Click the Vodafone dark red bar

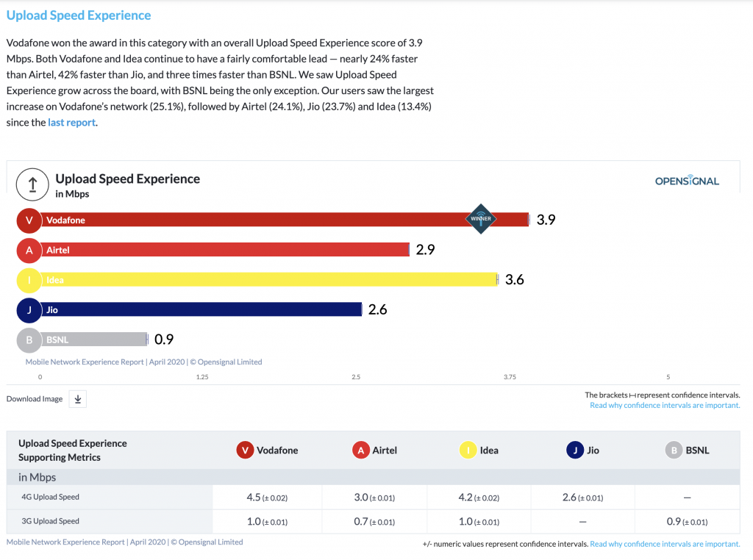point(285,220)
